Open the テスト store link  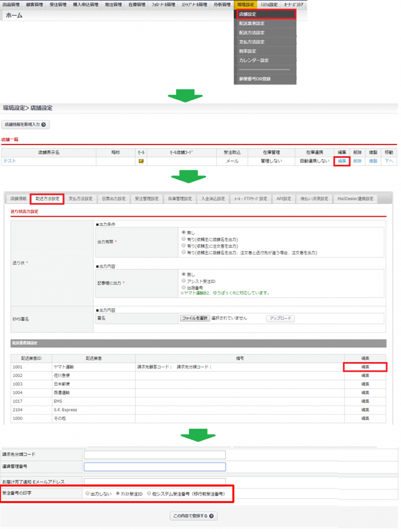pyautogui.click(x=10, y=161)
